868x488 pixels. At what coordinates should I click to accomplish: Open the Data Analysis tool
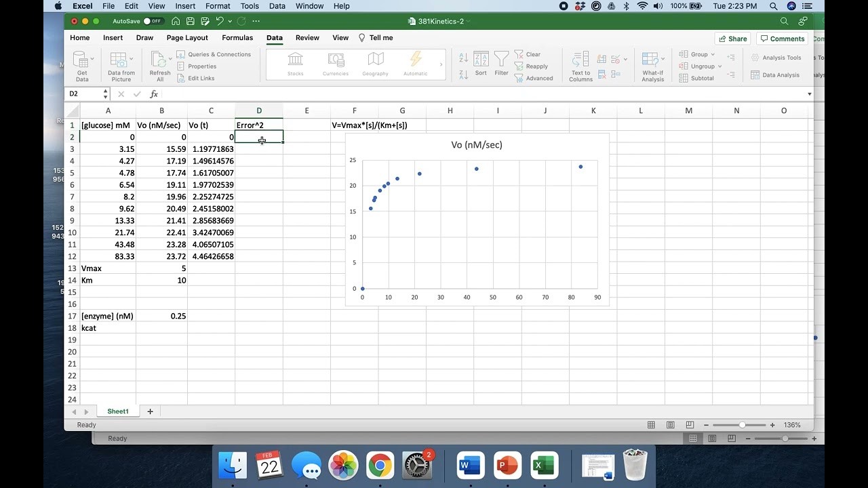point(775,75)
